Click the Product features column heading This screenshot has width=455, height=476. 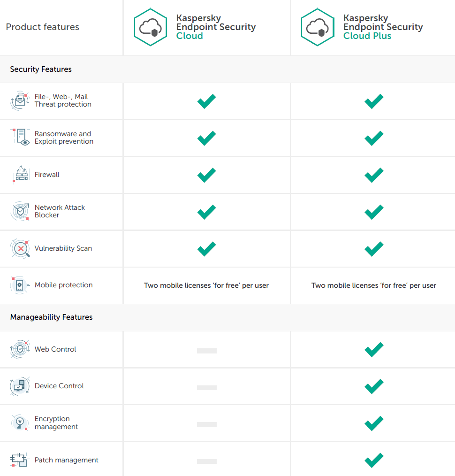42,27
